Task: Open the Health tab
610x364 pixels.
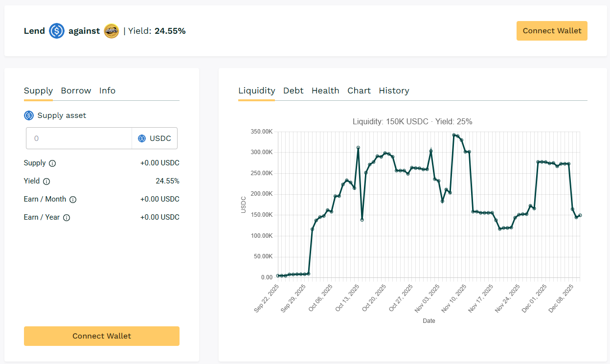Action: click(x=325, y=91)
